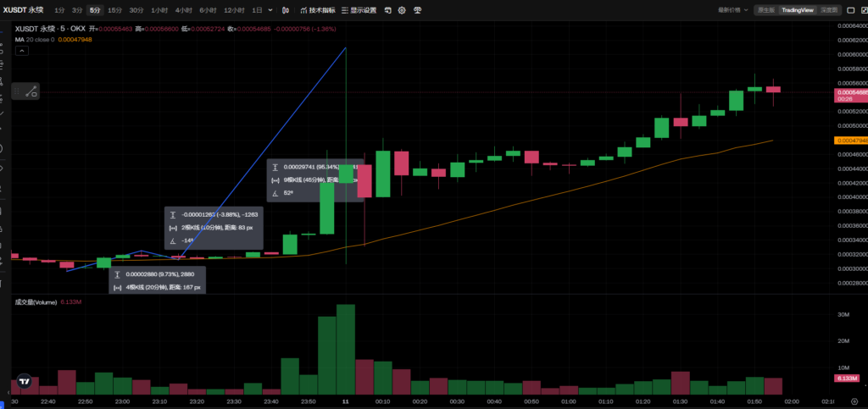The height and width of the screenshot is (409, 868).
Task: Click the drag handle of floating drawing toolbar
Action: pos(15,91)
